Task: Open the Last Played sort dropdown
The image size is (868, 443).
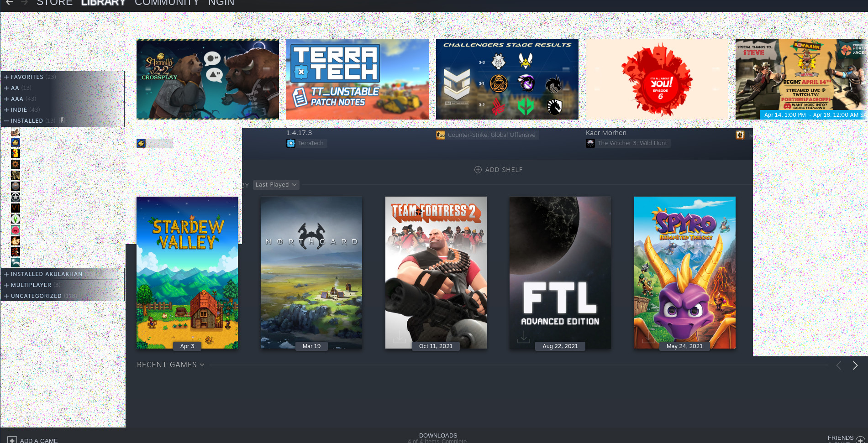Action: [276, 185]
